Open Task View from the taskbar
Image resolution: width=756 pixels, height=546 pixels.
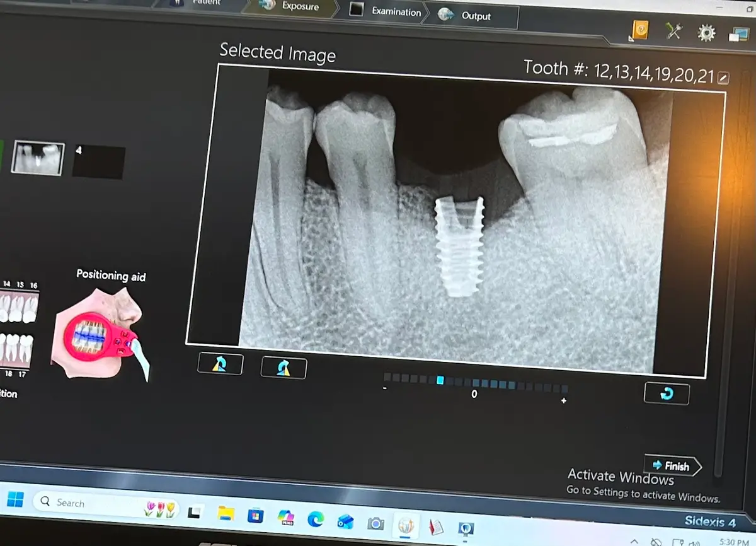click(x=195, y=512)
